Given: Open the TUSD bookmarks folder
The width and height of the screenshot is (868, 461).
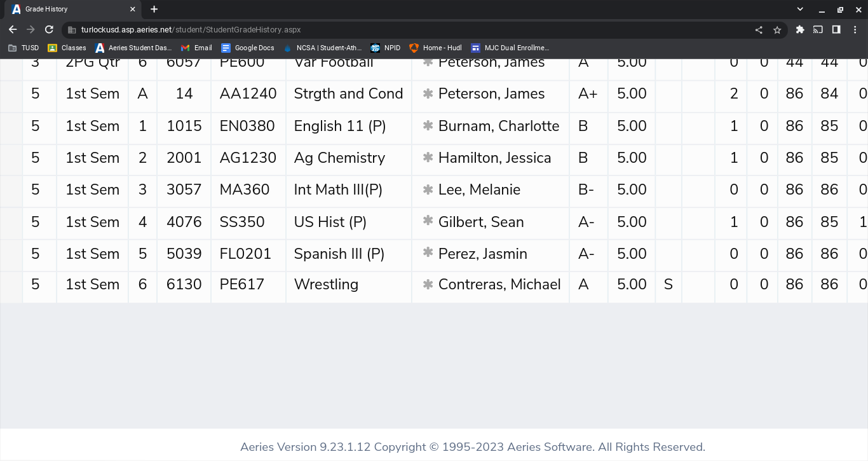Looking at the screenshot, I should (x=24, y=48).
